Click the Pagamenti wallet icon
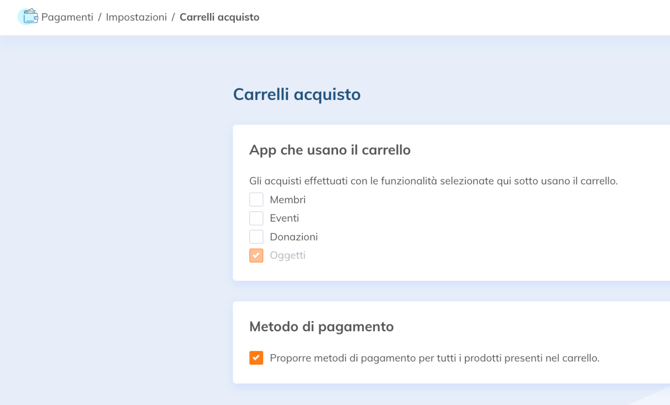The width and height of the screenshot is (670, 405). (28, 17)
